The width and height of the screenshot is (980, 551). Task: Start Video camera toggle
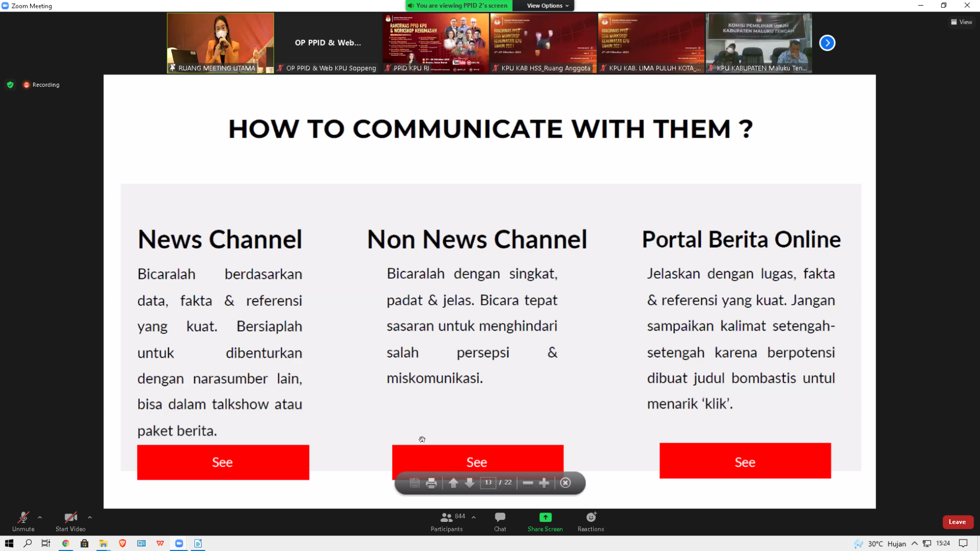coord(70,521)
